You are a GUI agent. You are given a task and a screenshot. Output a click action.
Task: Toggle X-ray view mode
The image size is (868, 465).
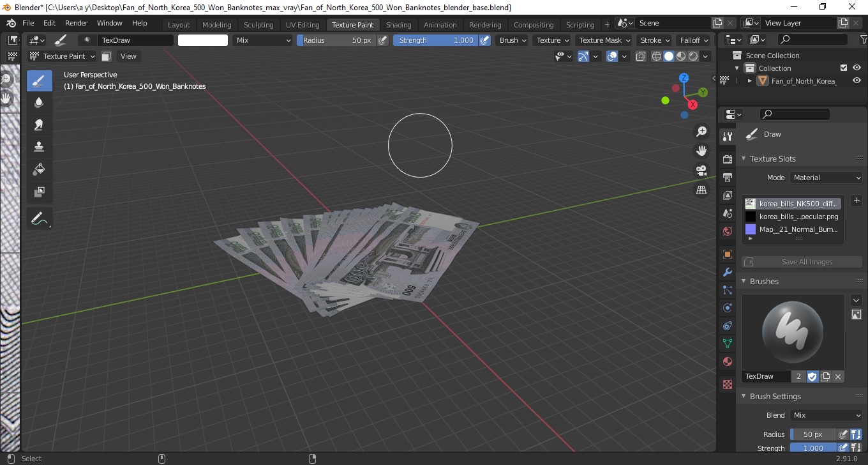click(x=640, y=56)
